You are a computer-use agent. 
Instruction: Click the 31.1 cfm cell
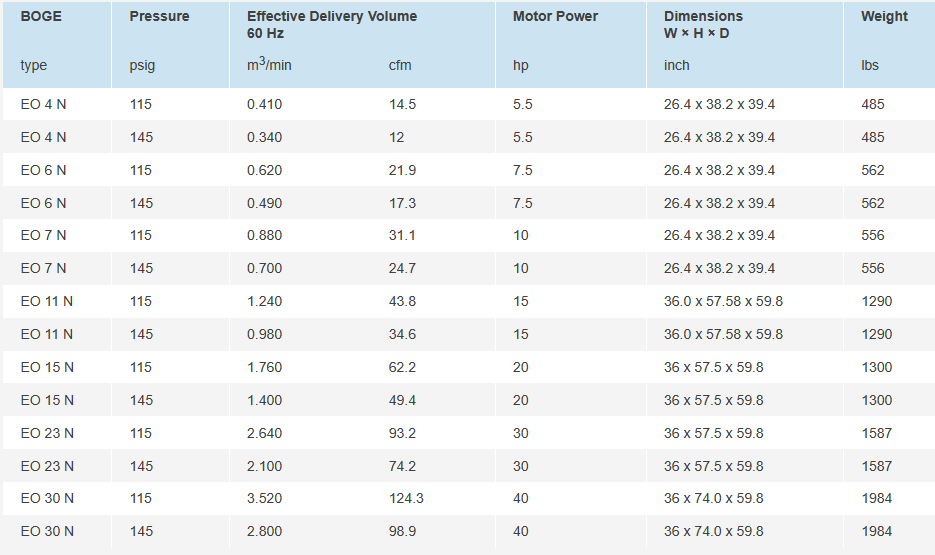(402, 235)
